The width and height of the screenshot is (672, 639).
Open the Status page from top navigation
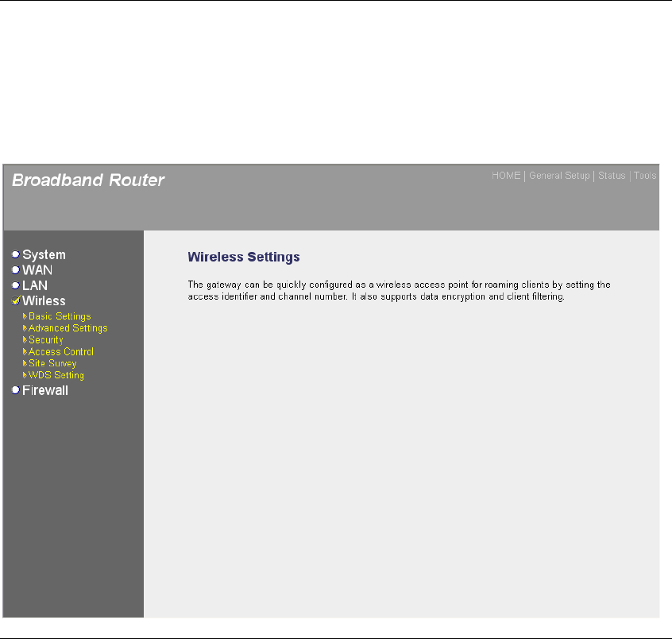tap(612, 176)
